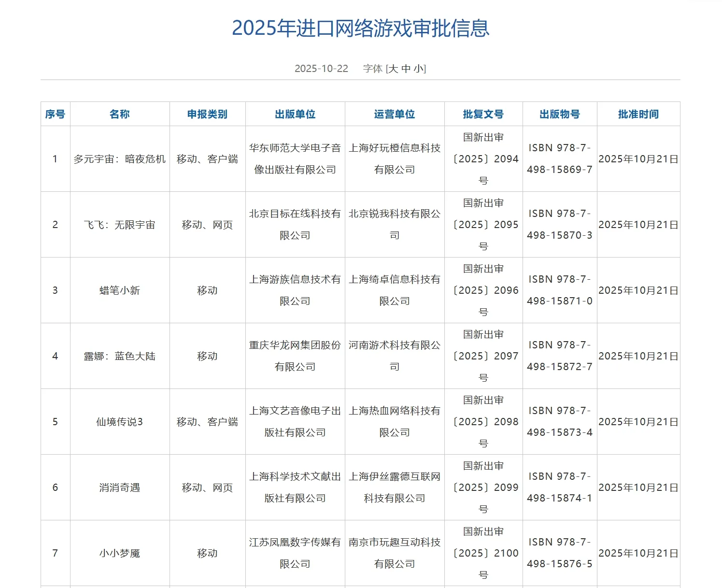The height and width of the screenshot is (588, 722).
Task: Click operator 上海好玩橙信息科技有限公司
Action: pos(395,159)
